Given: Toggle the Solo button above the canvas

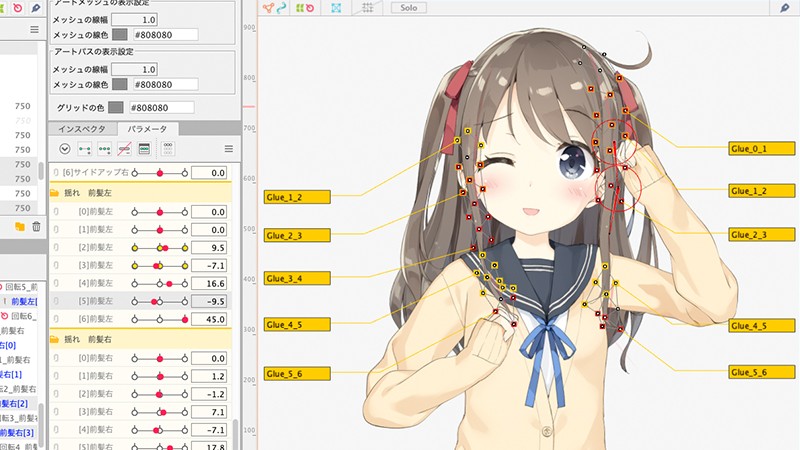Looking at the screenshot, I should pos(407,8).
